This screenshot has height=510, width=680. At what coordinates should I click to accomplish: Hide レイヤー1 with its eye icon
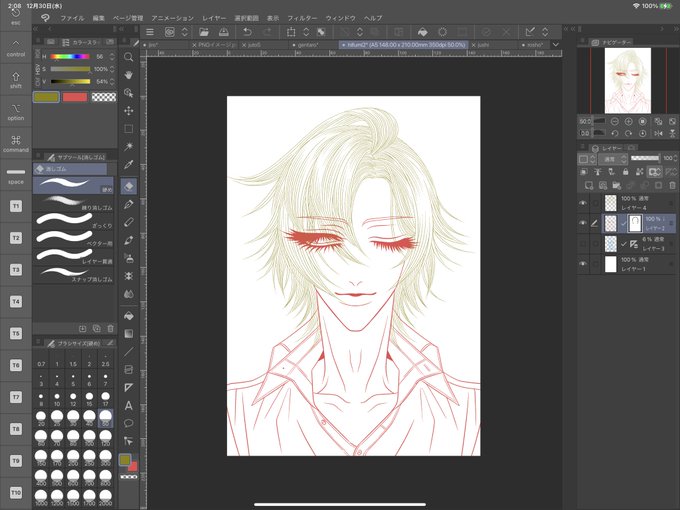(x=583, y=264)
